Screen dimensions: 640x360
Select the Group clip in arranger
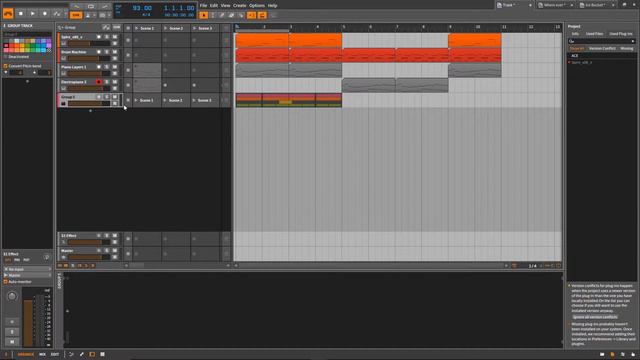tap(289, 100)
